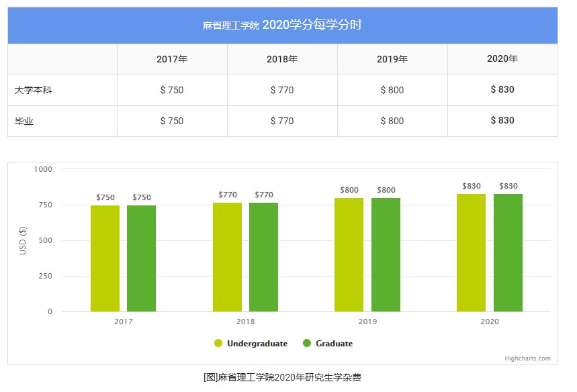Click the 2017 Undergraduate bar
577x392 pixels.
pos(105,258)
